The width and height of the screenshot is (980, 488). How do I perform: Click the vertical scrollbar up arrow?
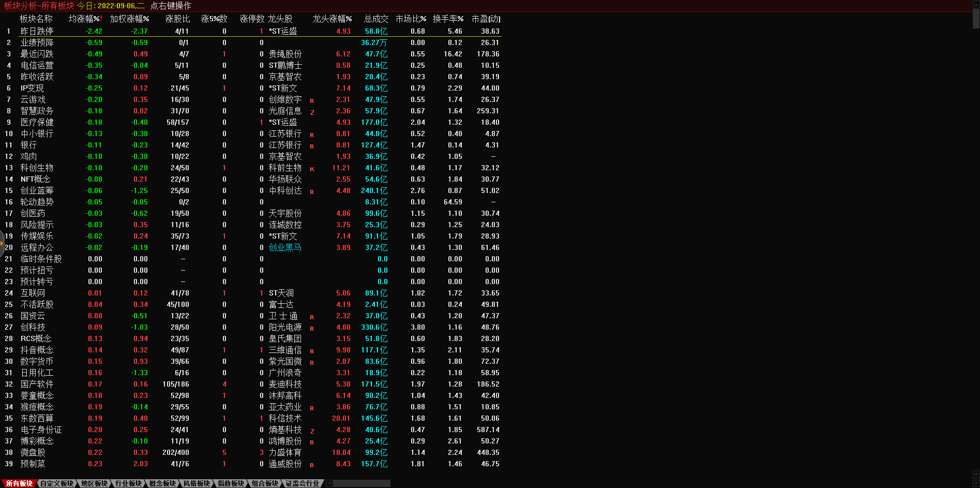coord(976,4)
